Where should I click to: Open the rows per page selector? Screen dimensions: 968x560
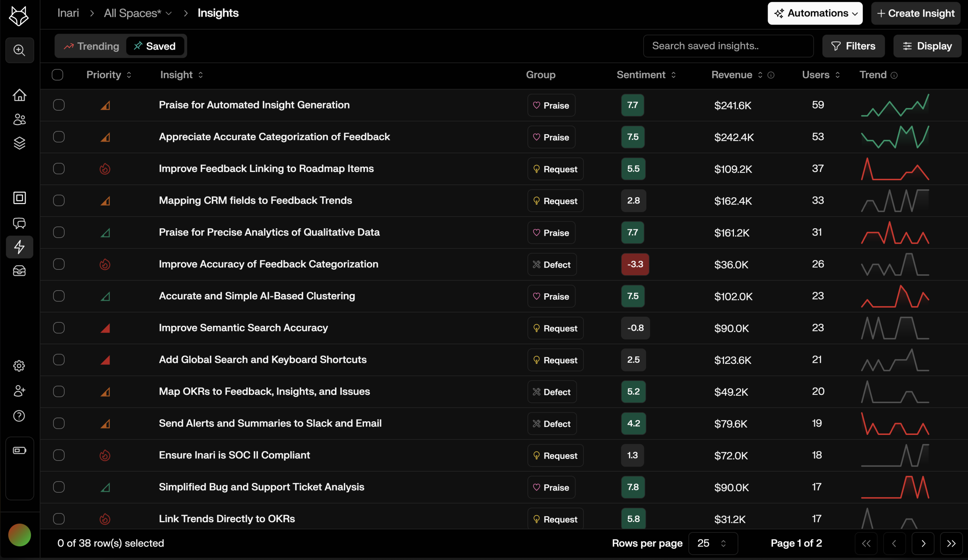click(712, 543)
